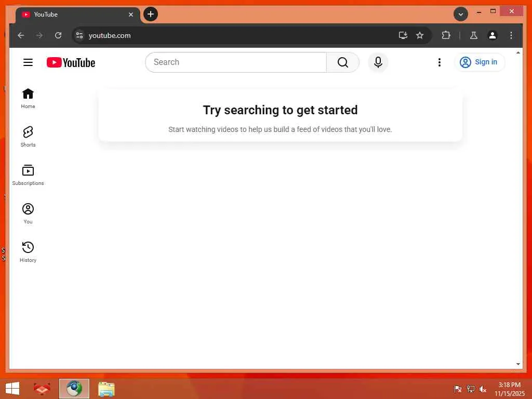Open the Windows Start menu
The image size is (532, 399).
tap(12, 389)
